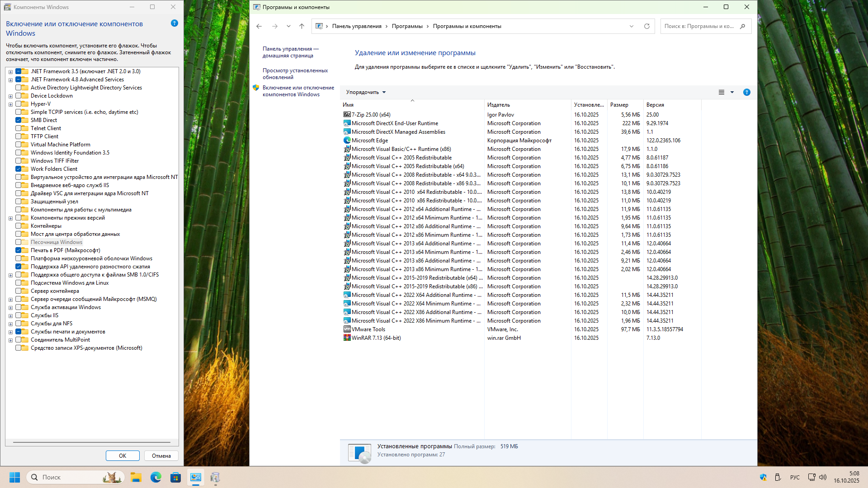868x488 pixels.
Task: Open Microsoft Store from taskbar
Action: (175, 477)
